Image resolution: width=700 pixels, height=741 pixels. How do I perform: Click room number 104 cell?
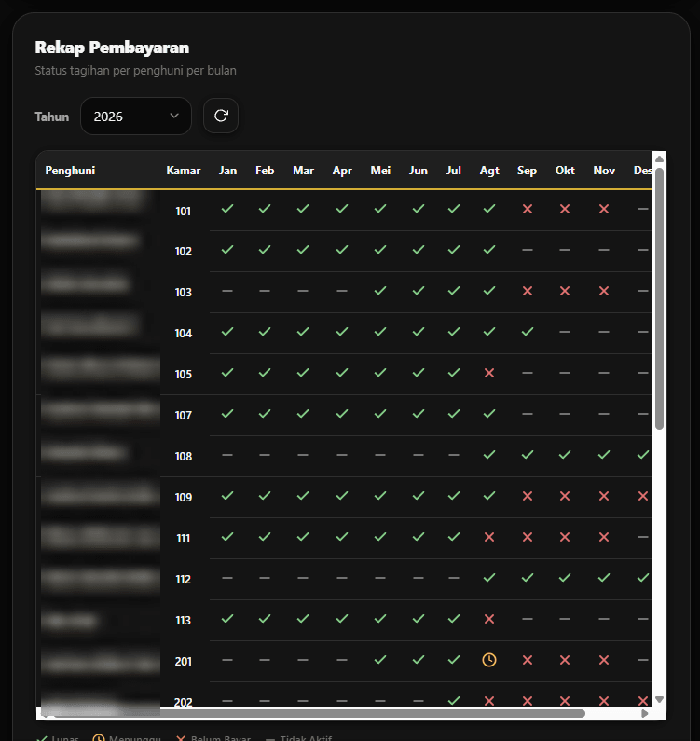pos(184,334)
